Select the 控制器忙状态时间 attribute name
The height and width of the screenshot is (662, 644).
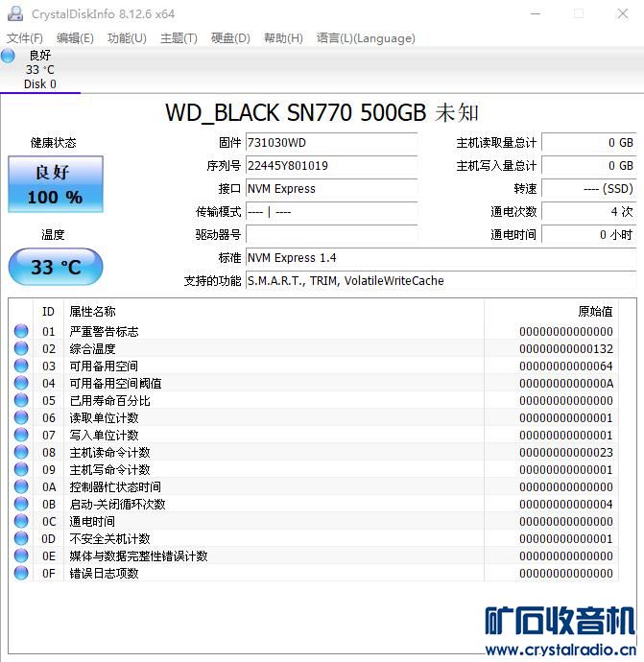115,487
